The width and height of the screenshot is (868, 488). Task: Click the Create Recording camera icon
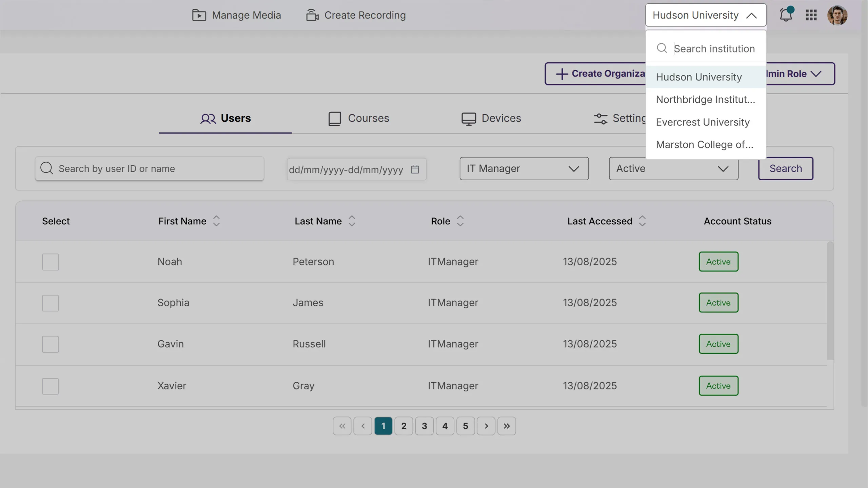(x=312, y=15)
